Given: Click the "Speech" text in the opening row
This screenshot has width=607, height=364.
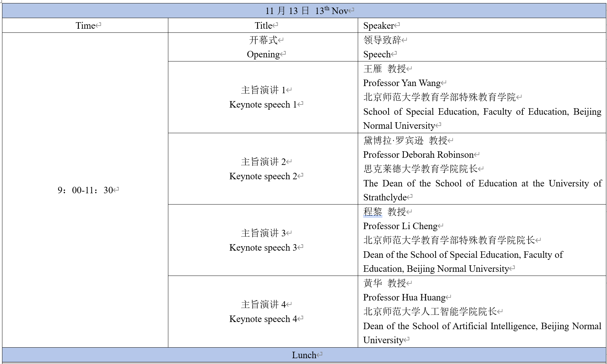Looking at the screenshot, I should point(377,54).
